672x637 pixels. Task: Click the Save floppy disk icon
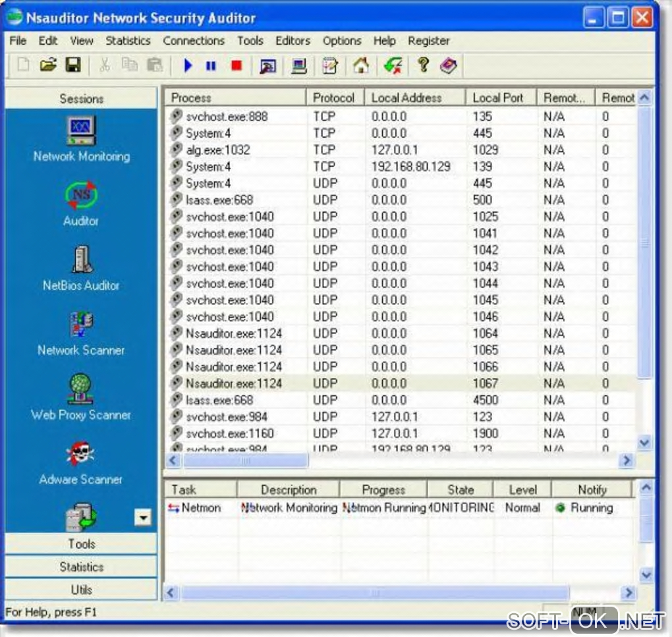[x=73, y=65]
